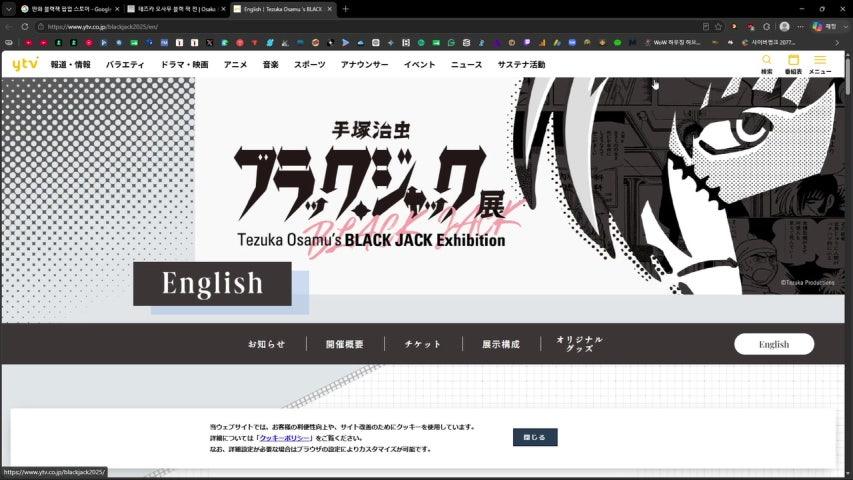Image resolution: width=853 pixels, height=480 pixels.
Task: Open the browser profile avatar icon
Action: click(784, 26)
